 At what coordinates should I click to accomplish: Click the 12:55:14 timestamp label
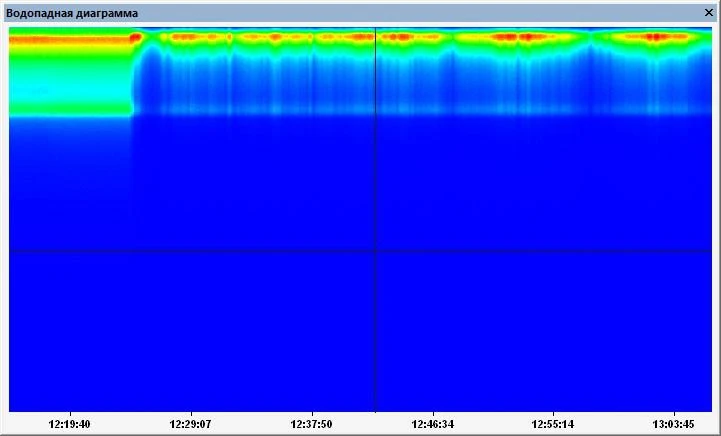tap(553, 424)
